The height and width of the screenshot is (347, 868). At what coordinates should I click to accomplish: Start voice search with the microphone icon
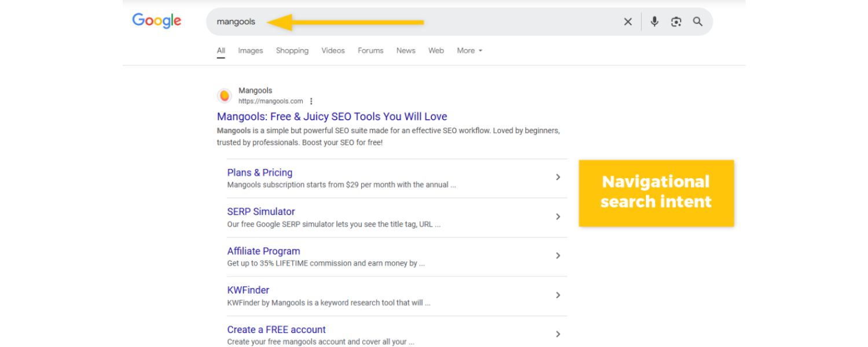(654, 21)
